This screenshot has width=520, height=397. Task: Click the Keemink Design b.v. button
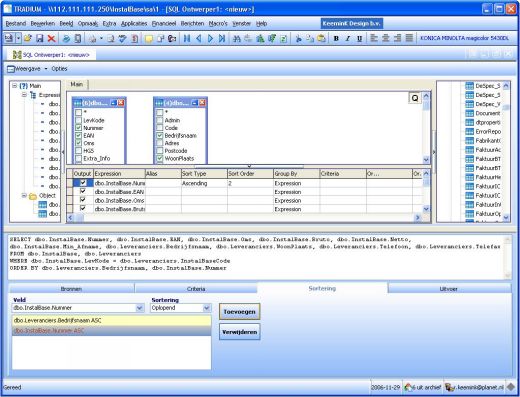point(351,24)
